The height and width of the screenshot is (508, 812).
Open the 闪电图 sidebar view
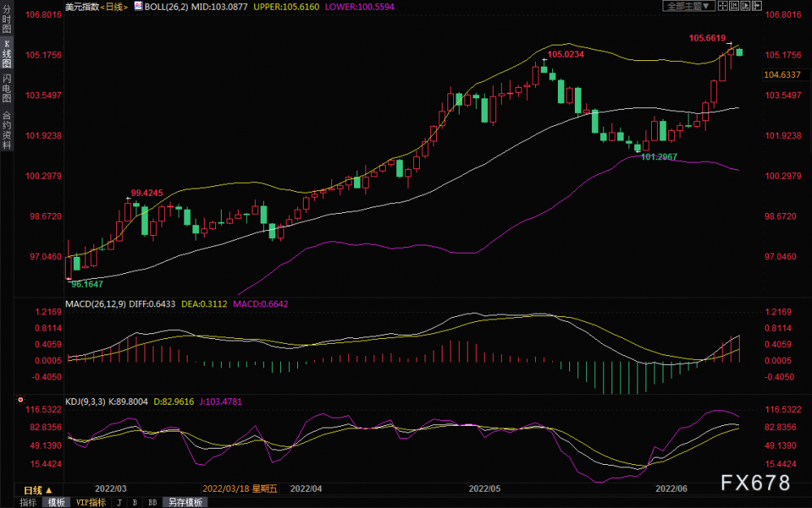6,88
